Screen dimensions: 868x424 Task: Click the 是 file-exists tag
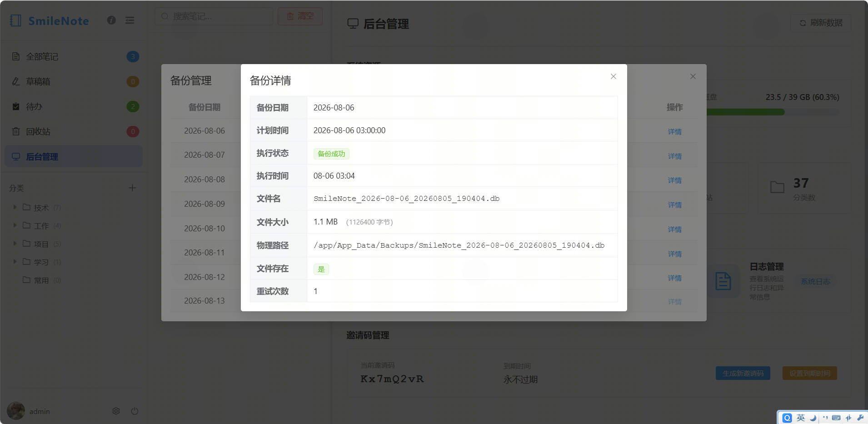tap(321, 269)
